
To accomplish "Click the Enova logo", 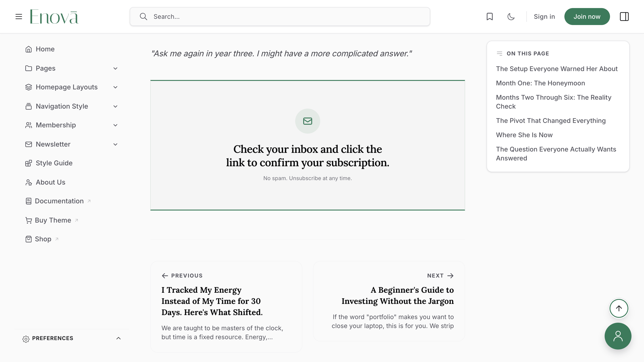I will click(x=54, y=17).
